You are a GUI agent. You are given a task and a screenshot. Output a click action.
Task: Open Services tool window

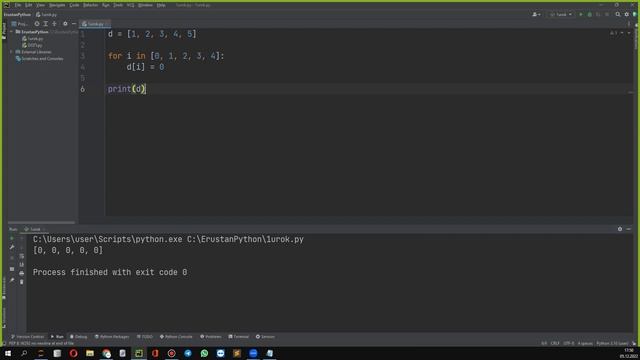265,337
